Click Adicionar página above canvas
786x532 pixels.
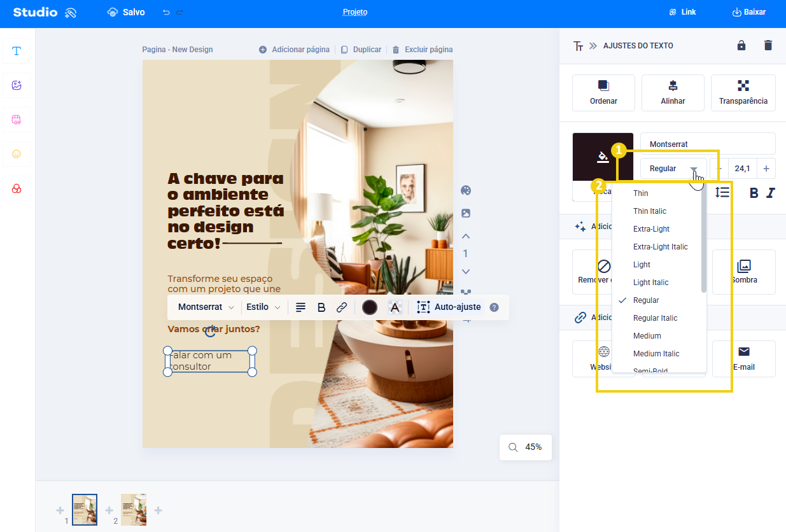pos(294,50)
